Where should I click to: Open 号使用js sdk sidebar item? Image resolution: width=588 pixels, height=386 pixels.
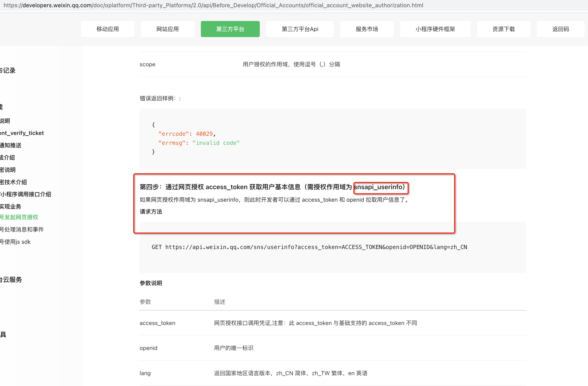point(15,242)
